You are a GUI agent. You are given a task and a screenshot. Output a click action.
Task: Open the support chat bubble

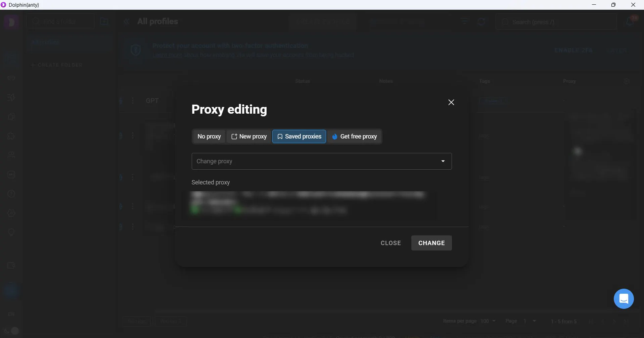(x=624, y=299)
